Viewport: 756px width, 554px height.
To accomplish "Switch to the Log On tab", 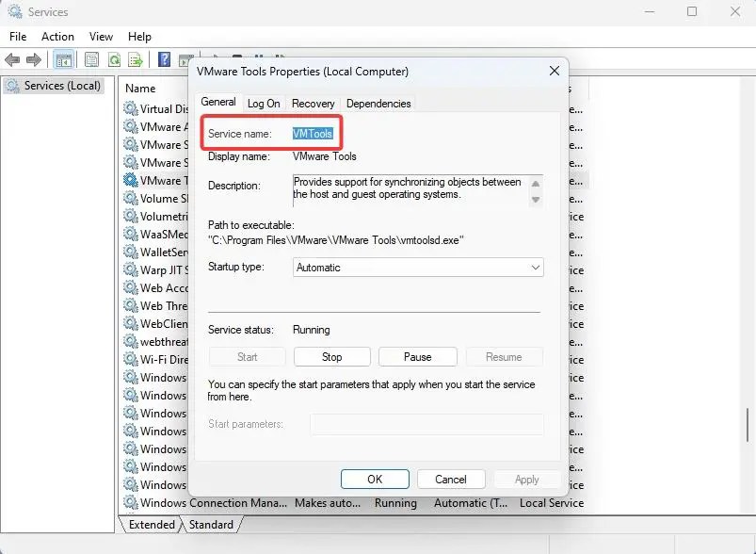I will click(264, 104).
